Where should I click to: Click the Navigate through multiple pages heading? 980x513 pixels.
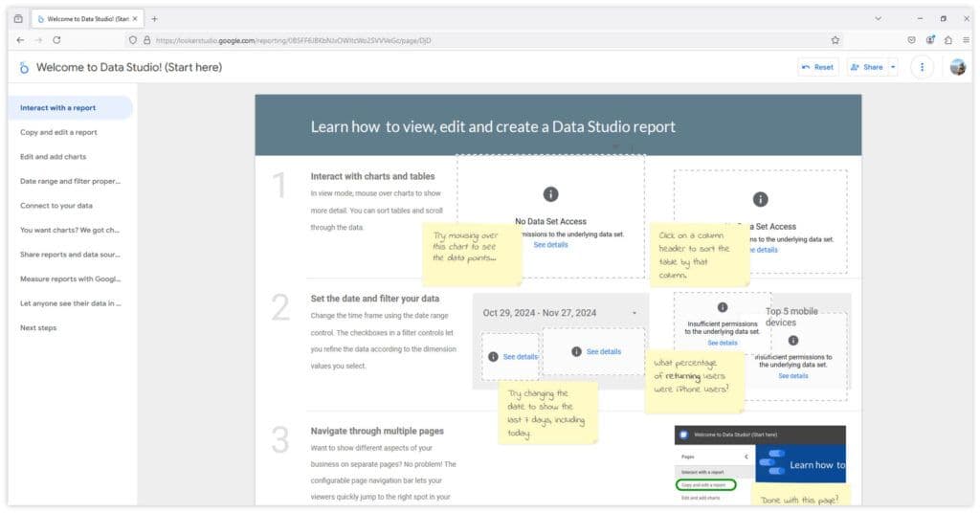point(377,431)
